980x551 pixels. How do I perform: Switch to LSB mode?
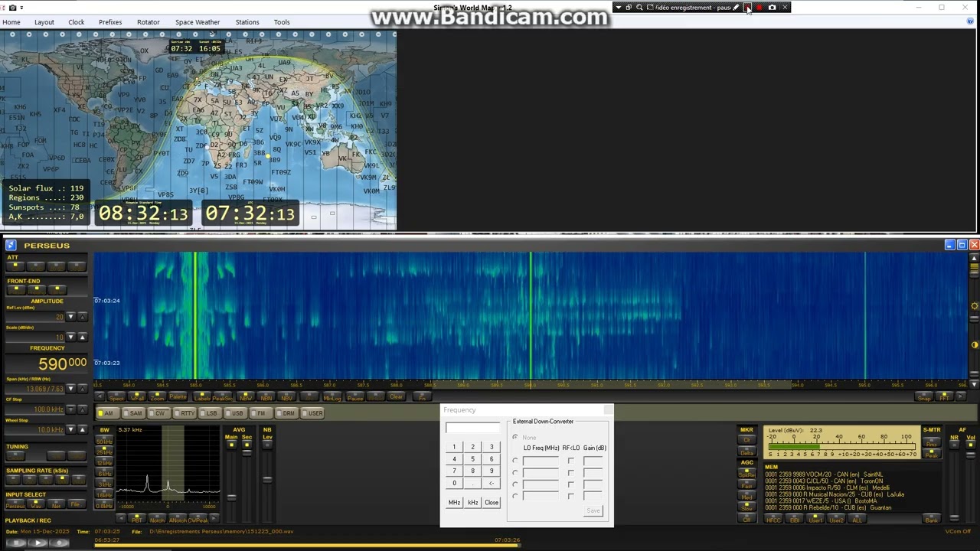(x=210, y=413)
